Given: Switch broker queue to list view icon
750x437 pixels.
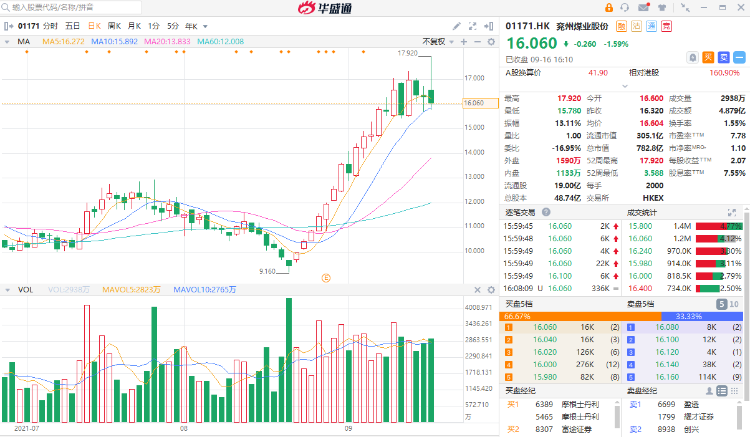Looking at the screenshot, I should click(x=722, y=391).
